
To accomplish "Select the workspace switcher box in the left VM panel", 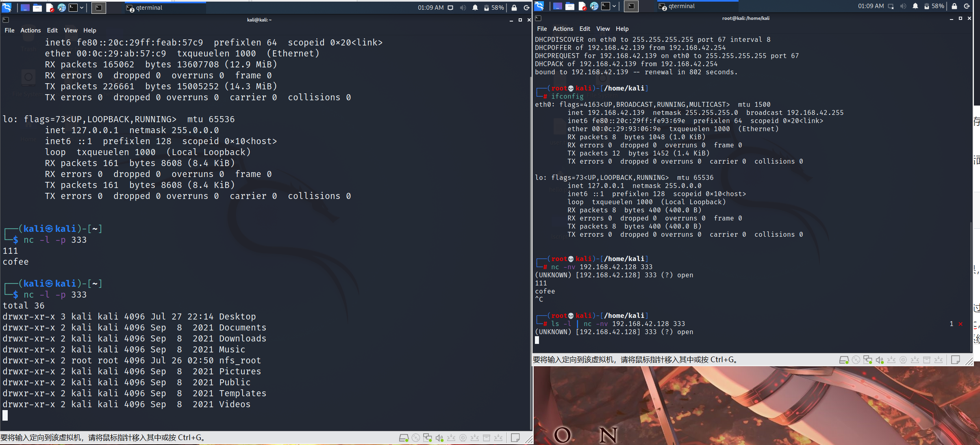I will click(99, 8).
